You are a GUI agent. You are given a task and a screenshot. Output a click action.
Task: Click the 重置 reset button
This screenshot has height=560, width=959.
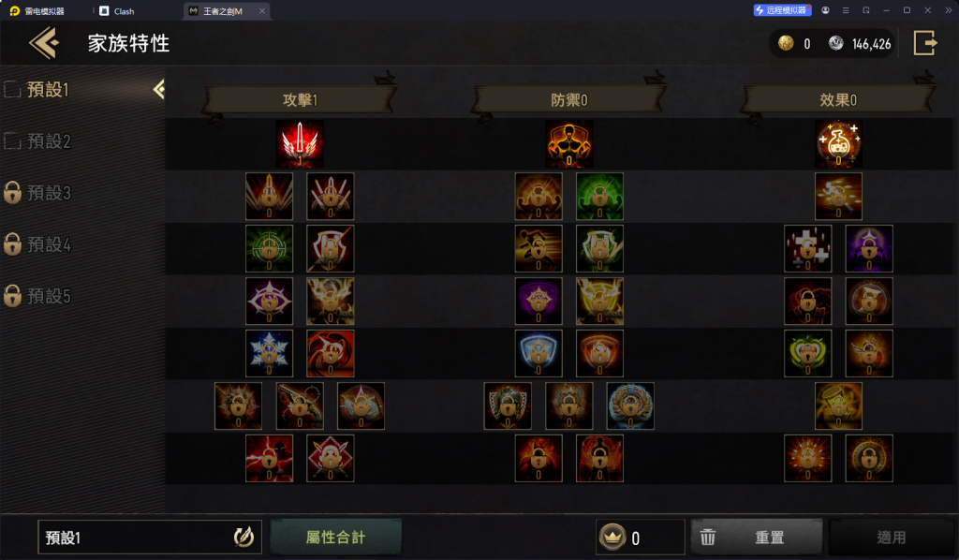click(x=756, y=537)
